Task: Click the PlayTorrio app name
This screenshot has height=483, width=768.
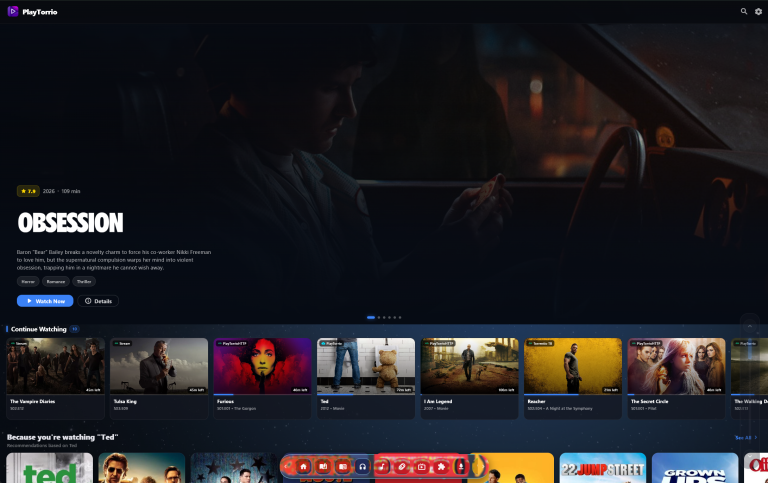Action: [x=40, y=12]
